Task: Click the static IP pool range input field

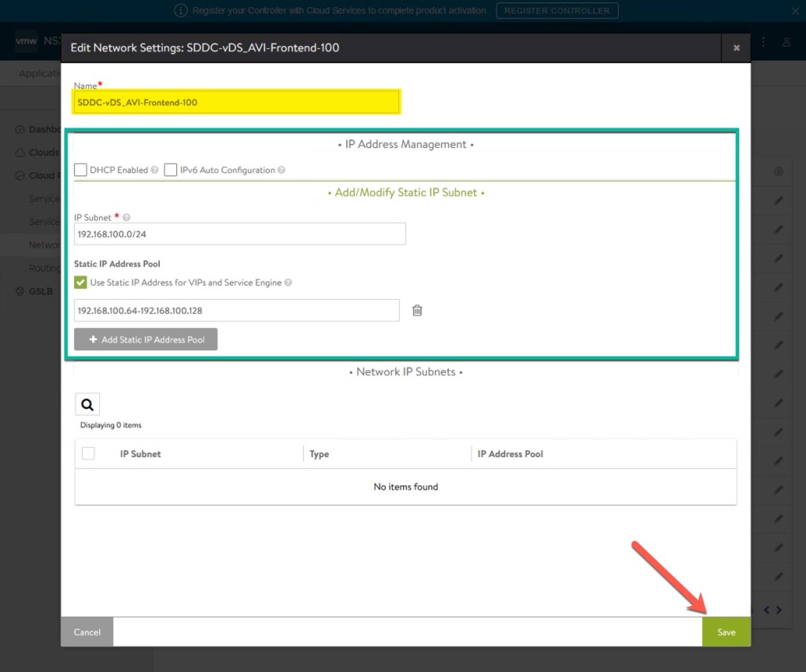Action: coord(237,310)
